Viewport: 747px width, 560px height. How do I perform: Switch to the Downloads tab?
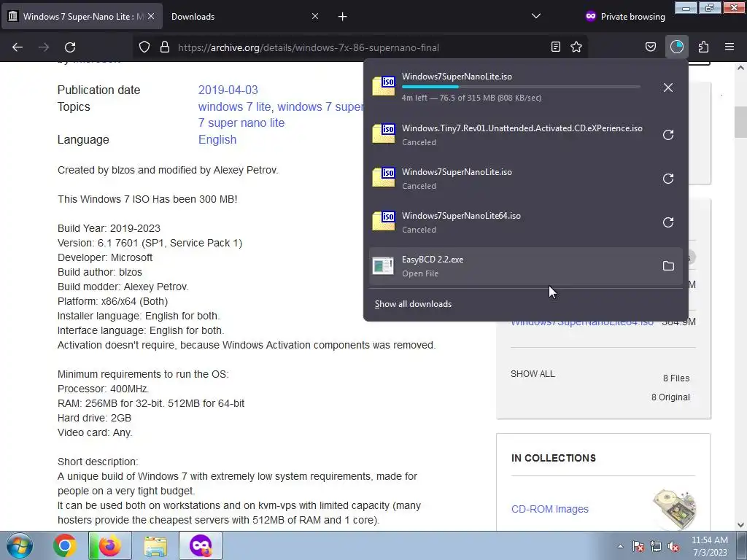tap(244, 17)
